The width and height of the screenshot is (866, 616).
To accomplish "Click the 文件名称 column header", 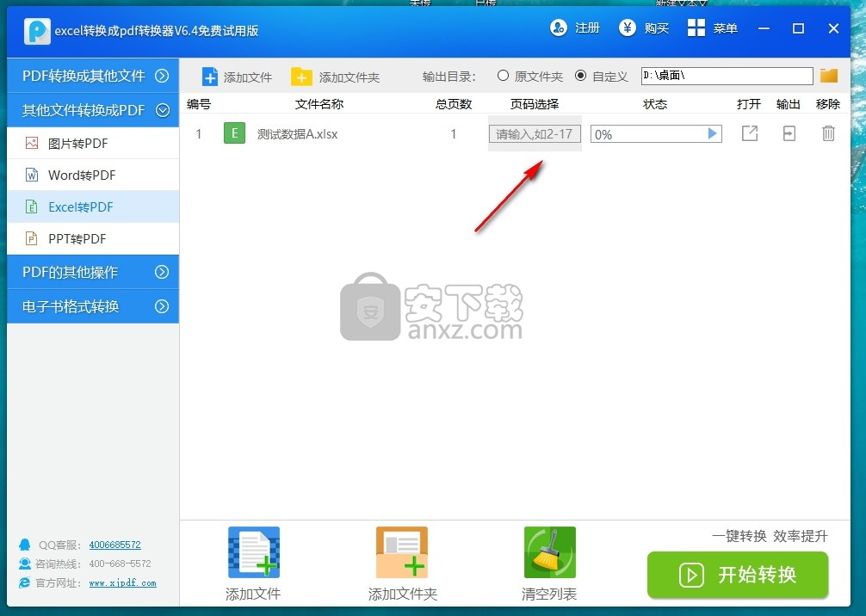I will tap(319, 104).
